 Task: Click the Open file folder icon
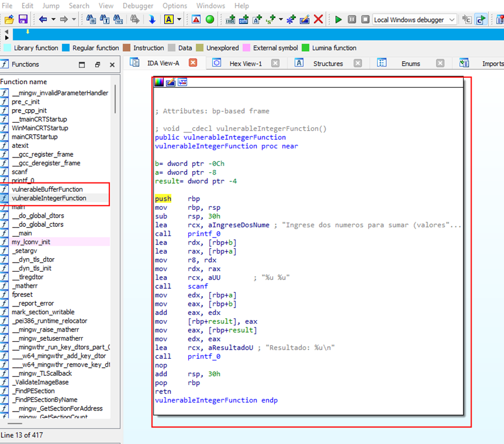click(x=9, y=19)
